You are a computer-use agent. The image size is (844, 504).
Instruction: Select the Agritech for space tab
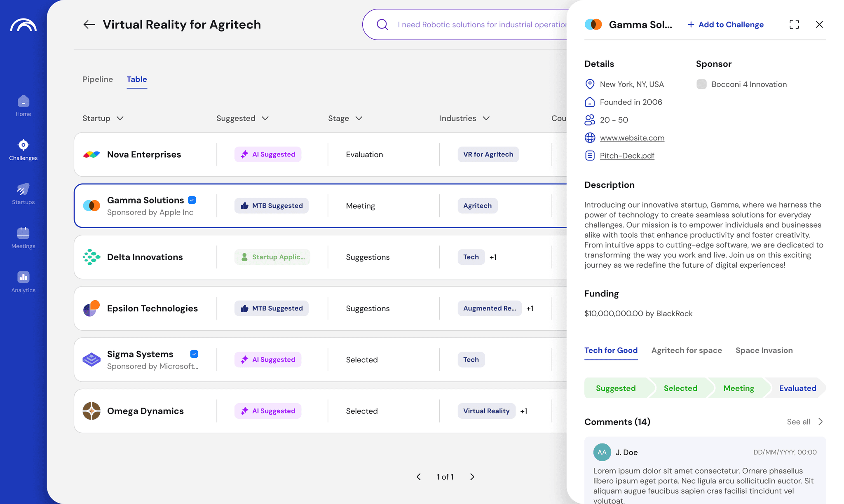(687, 350)
